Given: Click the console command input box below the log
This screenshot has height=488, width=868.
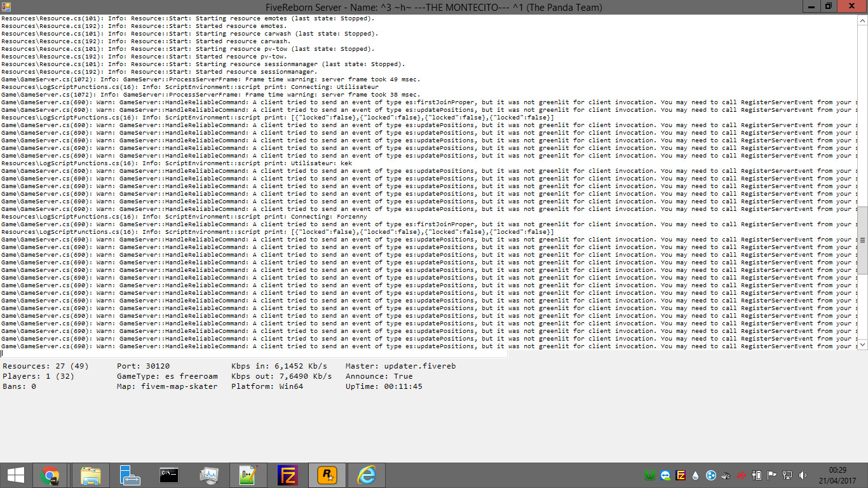Looking at the screenshot, I should (x=254, y=354).
